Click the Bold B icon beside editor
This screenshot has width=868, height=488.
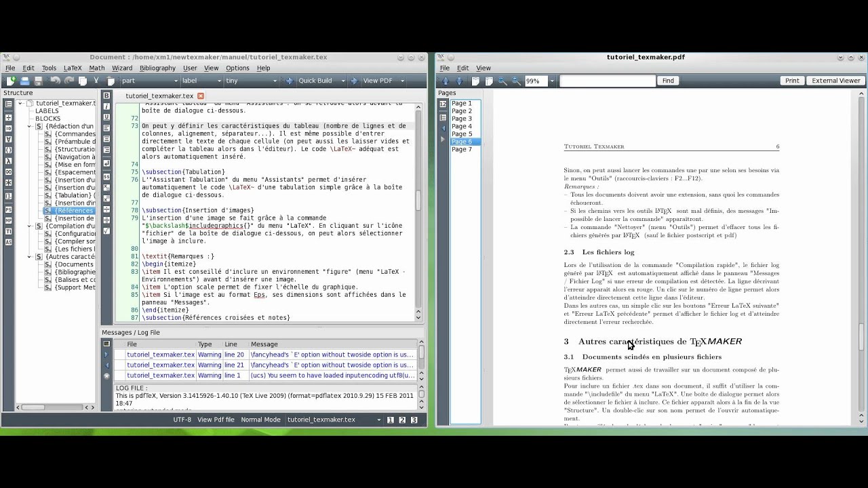click(106, 96)
